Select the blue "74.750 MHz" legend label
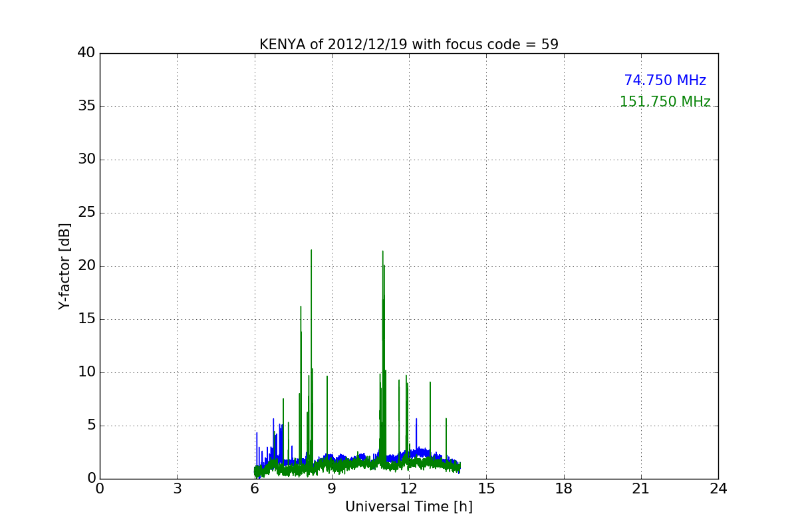Image resolution: width=798 pixels, height=532 pixels. [665, 80]
